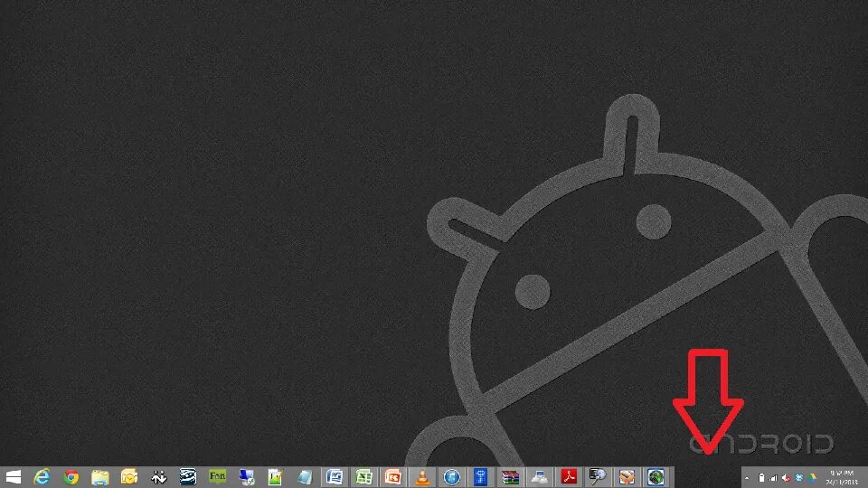This screenshot has height=488, width=868.
Task: Open the WinRAR archive books icon
Action: (x=510, y=477)
